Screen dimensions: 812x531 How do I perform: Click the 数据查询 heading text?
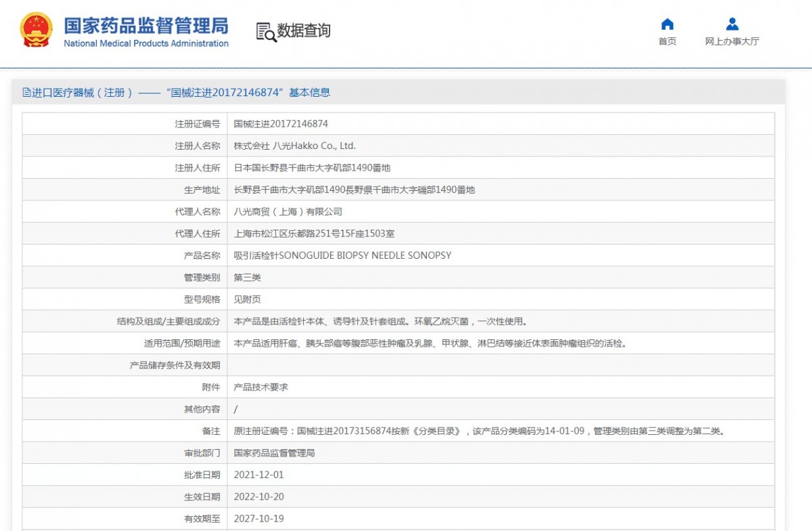click(x=304, y=30)
